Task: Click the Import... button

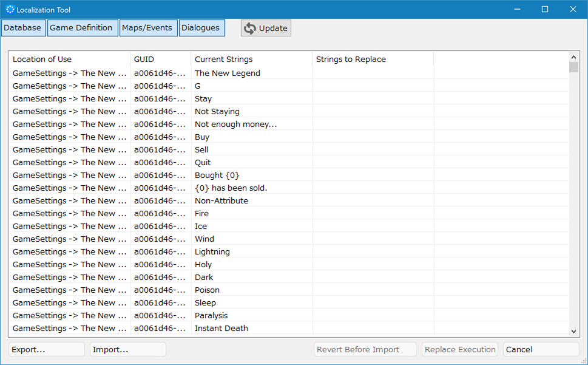Action: (x=127, y=349)
